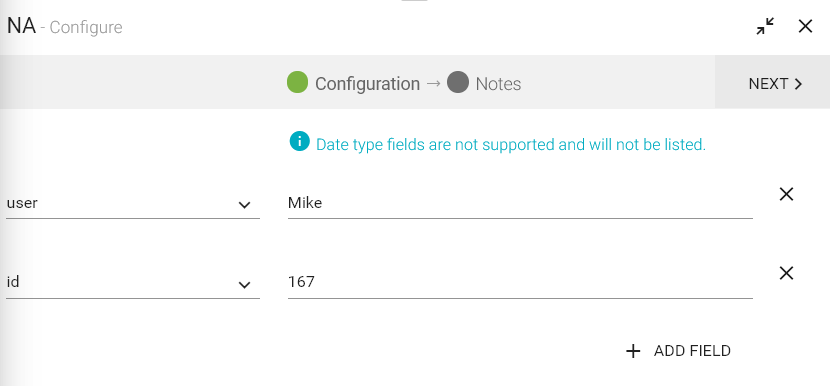Viewport: 830px width, 386px height.
Task: Click the plus icon beside ADD FIELD
Action: (633, 351)
